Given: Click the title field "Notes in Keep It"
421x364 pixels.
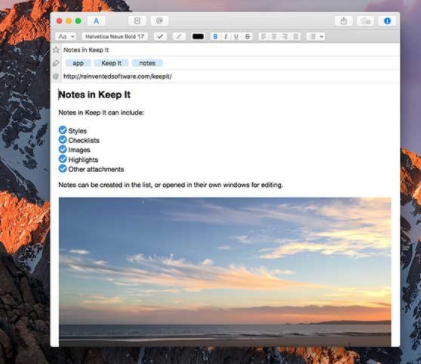Looking at the screenshot, I should 231,50.
